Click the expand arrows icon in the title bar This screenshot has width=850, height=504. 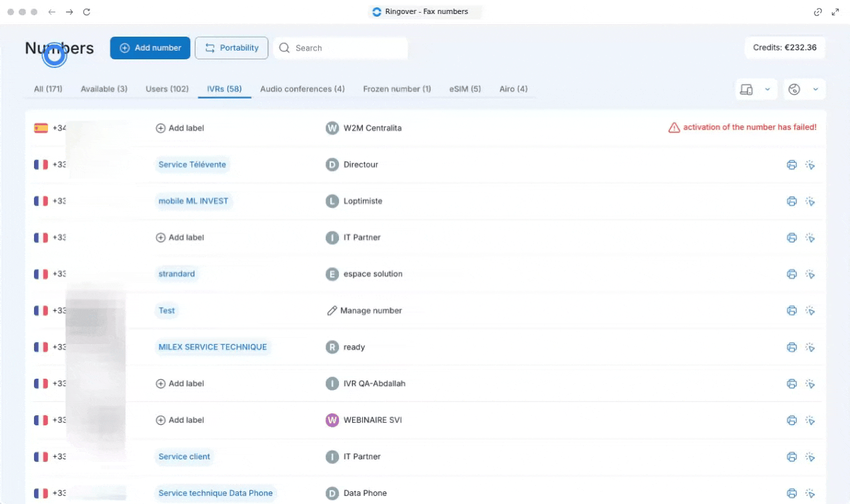tap(835, 12)
